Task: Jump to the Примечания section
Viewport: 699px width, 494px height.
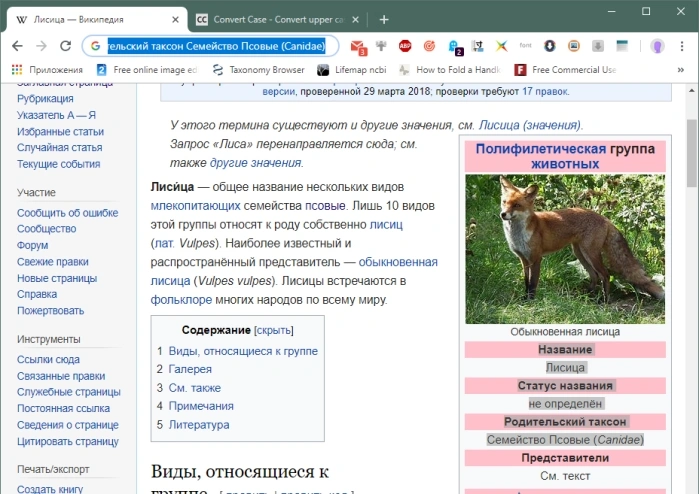Action: point(201,406)
